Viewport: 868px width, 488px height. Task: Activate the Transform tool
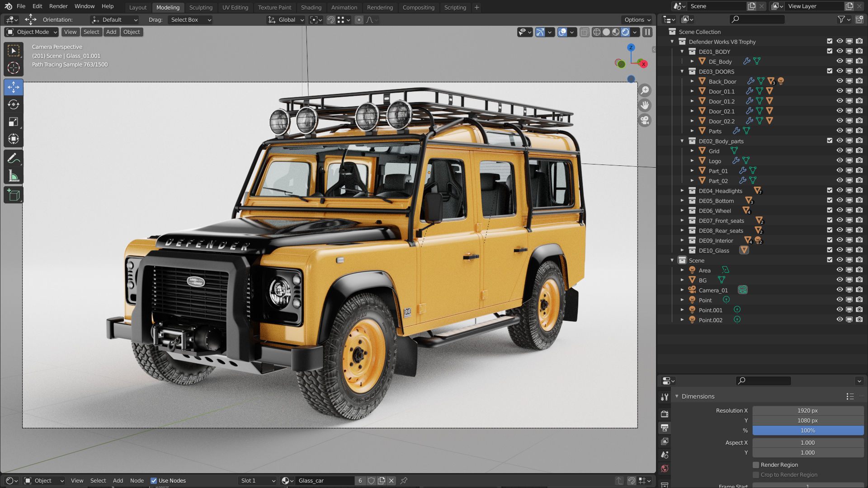[x=14, y=139]
